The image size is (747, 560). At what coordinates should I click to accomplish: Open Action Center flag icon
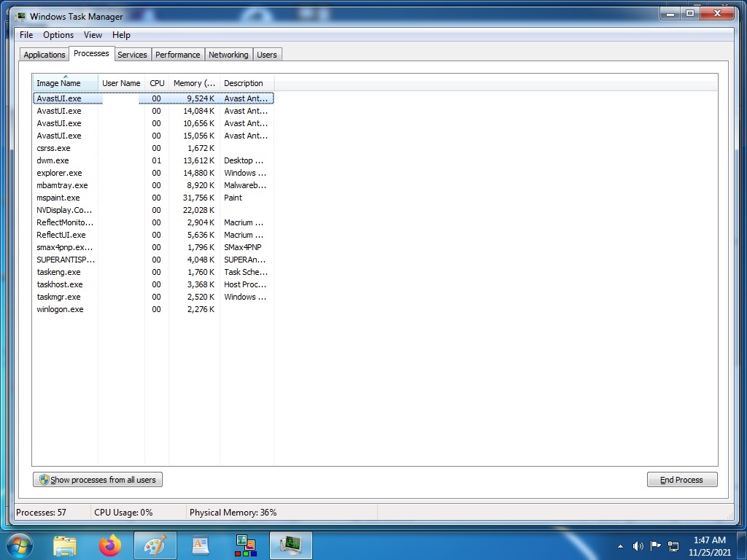click(656, 546)
